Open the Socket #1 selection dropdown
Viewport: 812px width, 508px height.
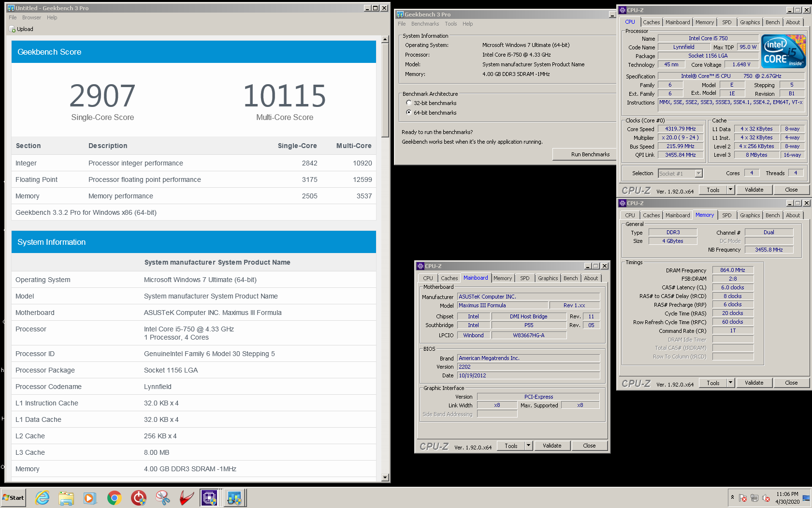click(698, 173)
